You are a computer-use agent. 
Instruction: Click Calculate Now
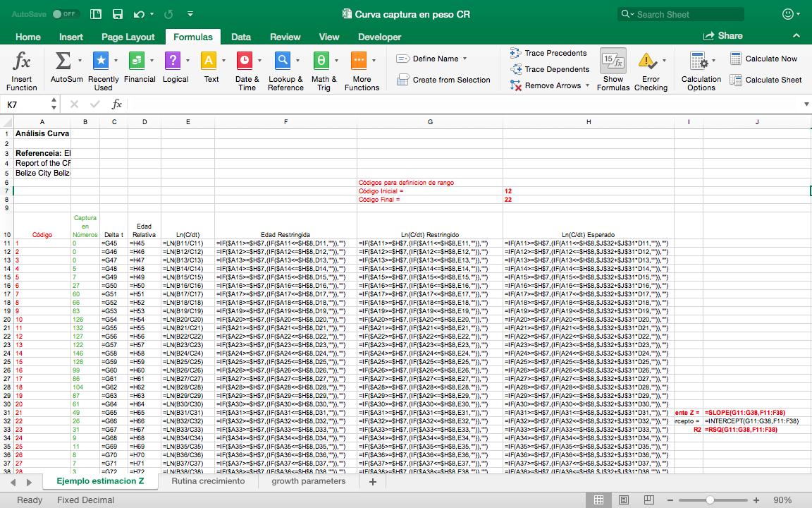pyautogui.click(x=764, y=59)
